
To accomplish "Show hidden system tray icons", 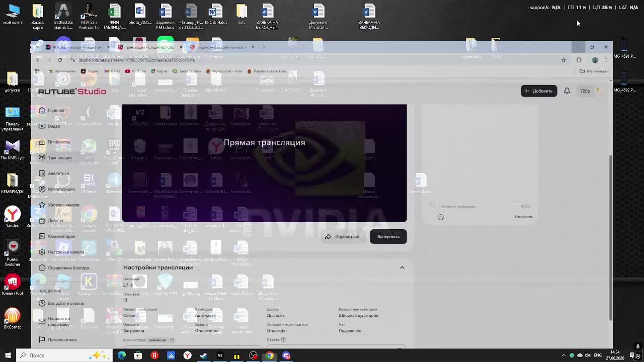I will (563, 355).
